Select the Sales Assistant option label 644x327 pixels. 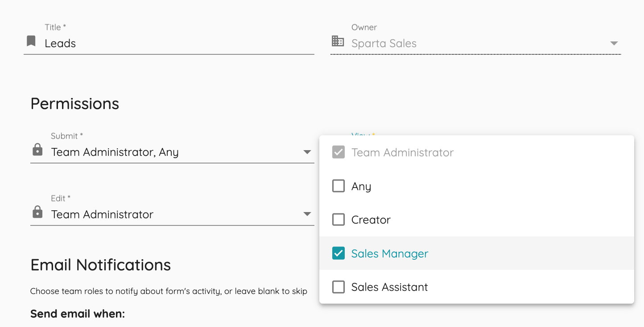[390, 287]
